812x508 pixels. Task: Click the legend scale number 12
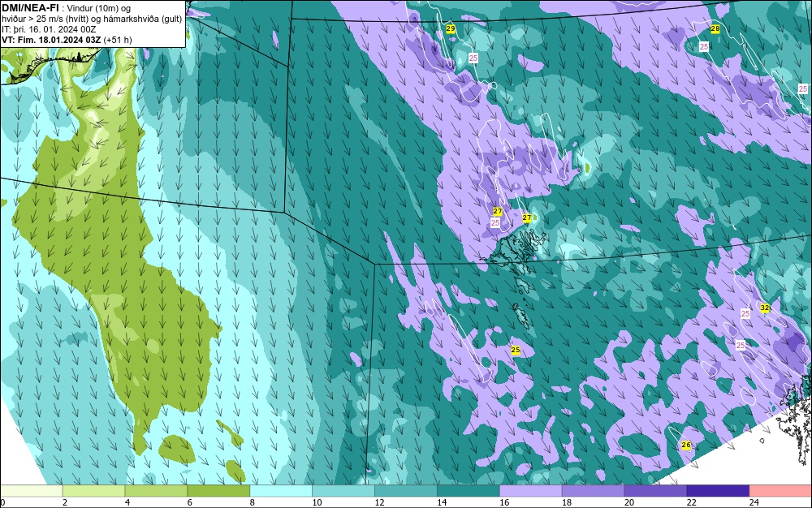tap(379, 502)
